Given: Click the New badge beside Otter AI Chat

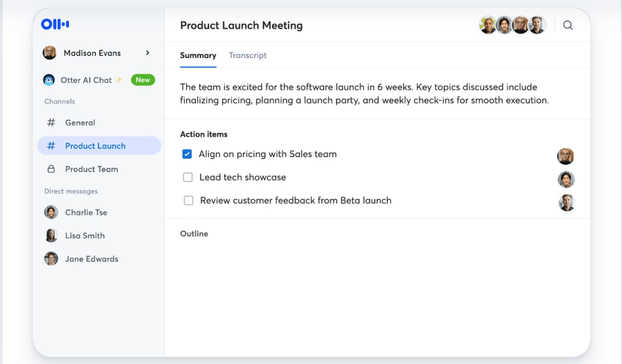Looking at the screenshot, I should click(143, 80).
